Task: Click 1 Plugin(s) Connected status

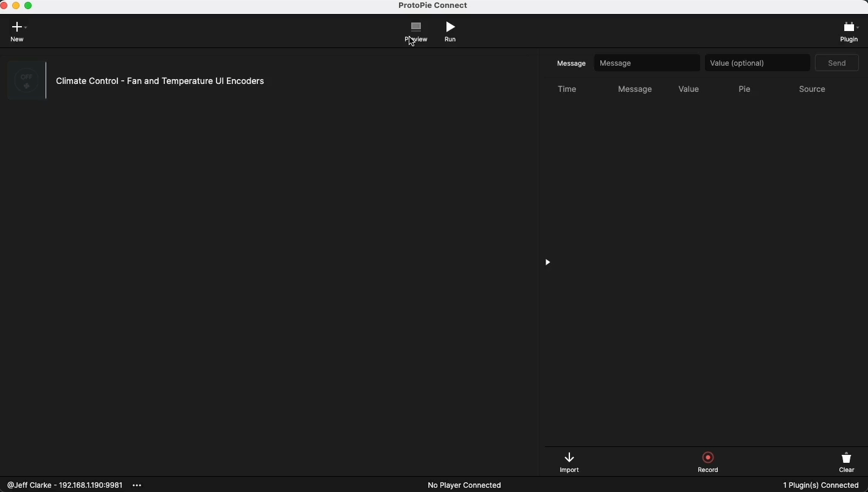Action: click(821, 485)
